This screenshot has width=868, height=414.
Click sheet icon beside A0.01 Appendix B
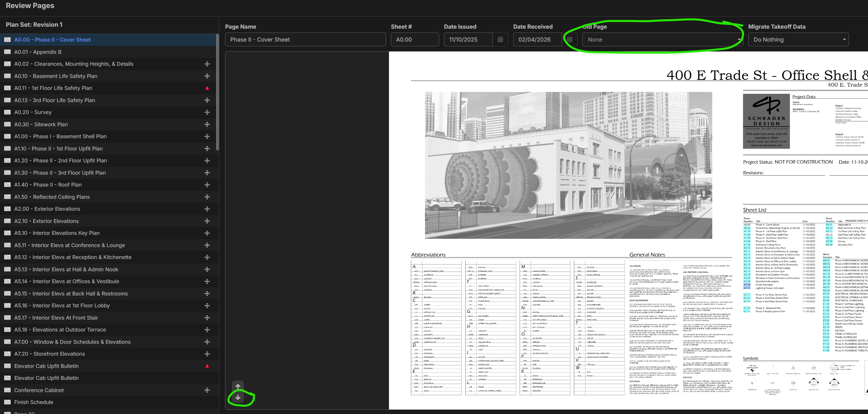pyautogui.click(x=7, y=52)
